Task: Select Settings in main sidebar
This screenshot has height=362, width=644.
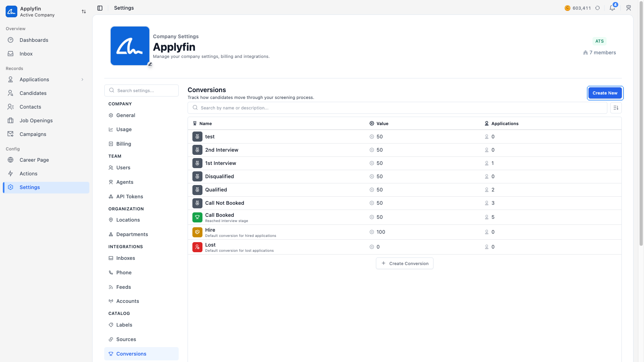Action: click(46, 187)
